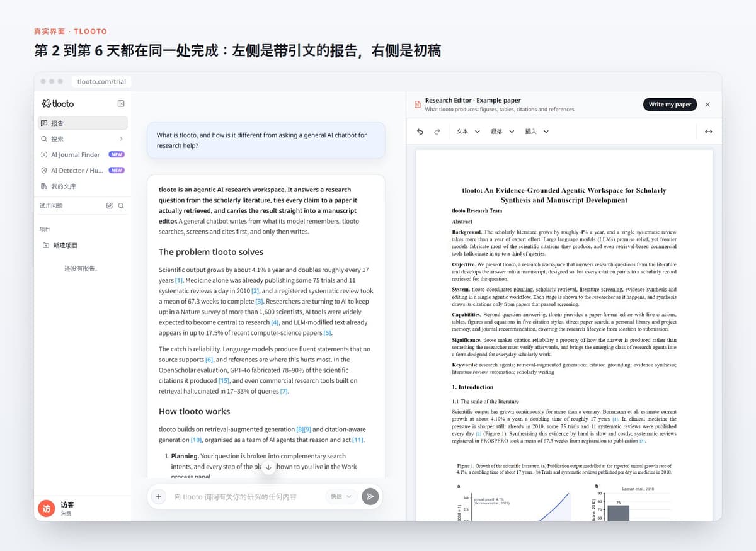The width and height of the screenshot is (756, 551).
Task: Open citation [2] in the report
Action: pos(255,291)
